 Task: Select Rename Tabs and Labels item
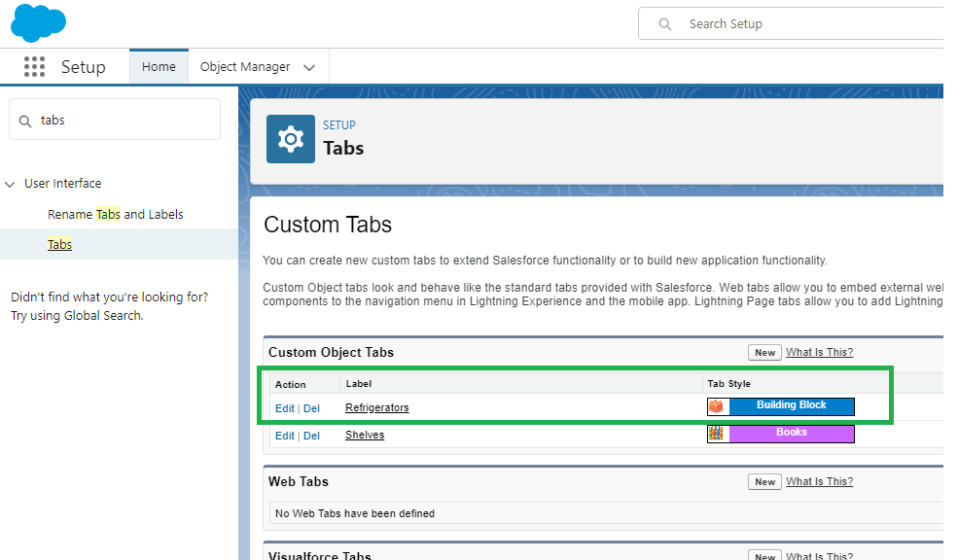(x=115, y=214)
